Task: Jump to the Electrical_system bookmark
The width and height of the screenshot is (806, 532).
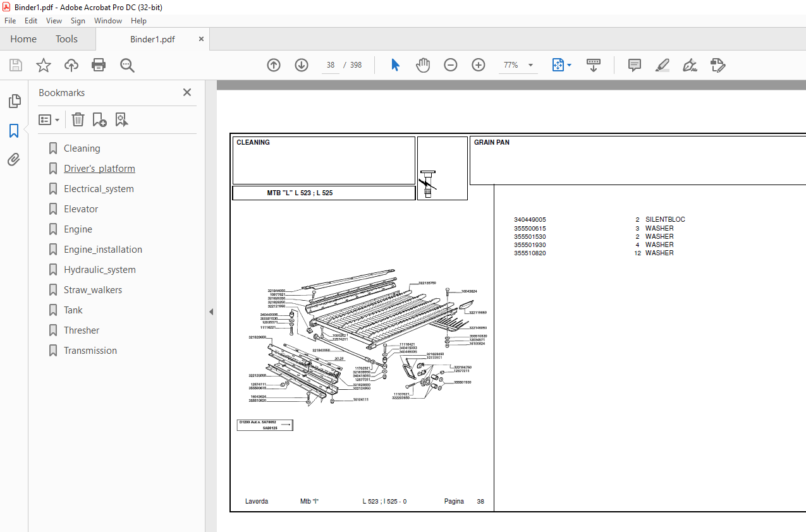Action: 99,189
